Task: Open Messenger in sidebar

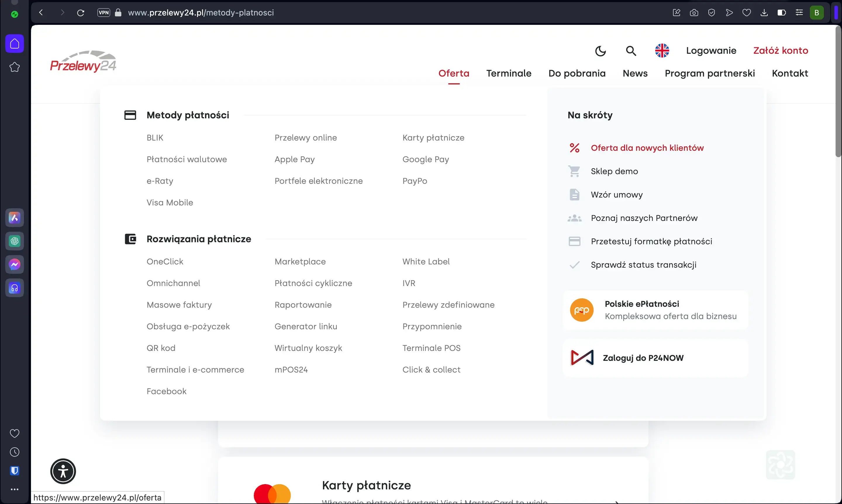Action: [x=15, y=265]
